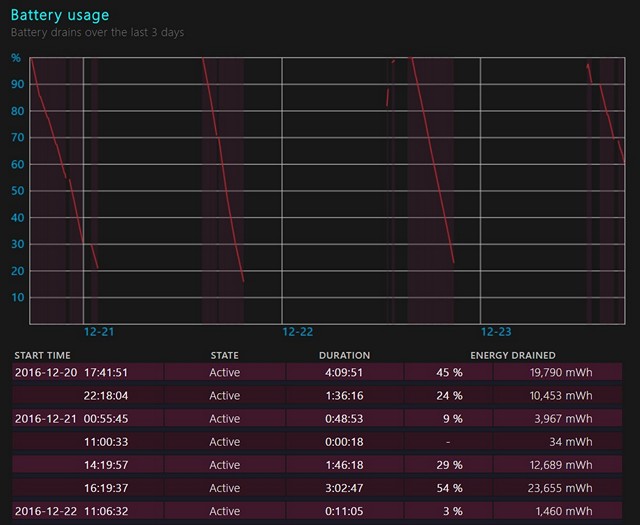Click duration value '4:09:51'
The width and height of the screenshot is (640, 525).
344,372
